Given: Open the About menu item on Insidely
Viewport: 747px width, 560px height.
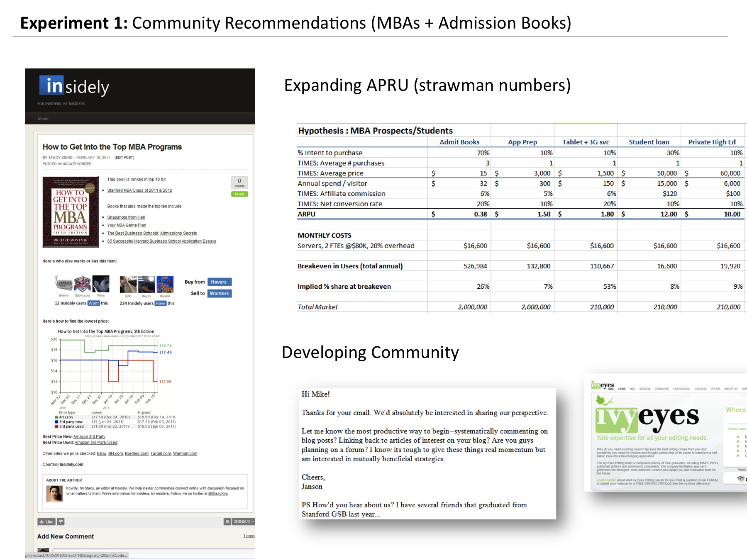Looking at the screenshot, I should [43, 119].
